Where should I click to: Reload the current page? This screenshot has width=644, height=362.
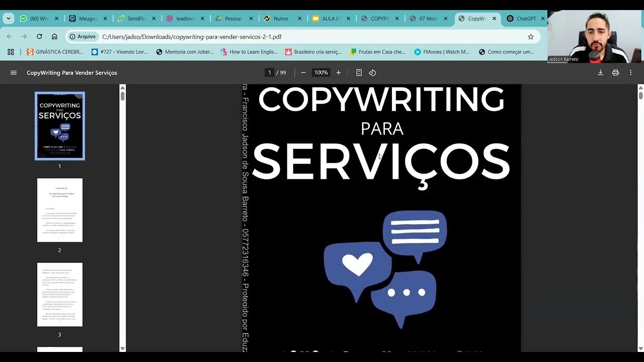click(x=39, y=37)
